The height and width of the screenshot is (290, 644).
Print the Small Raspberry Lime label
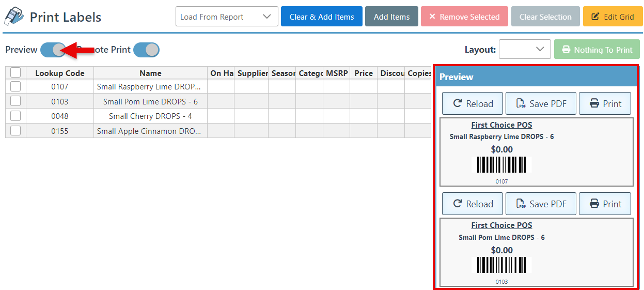click(605, 103)
